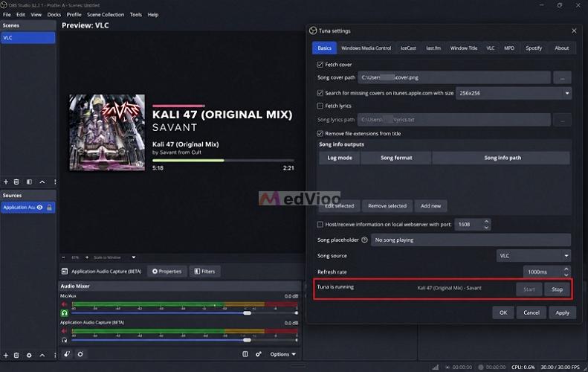Open Scene Collection menu

point(106,15)
